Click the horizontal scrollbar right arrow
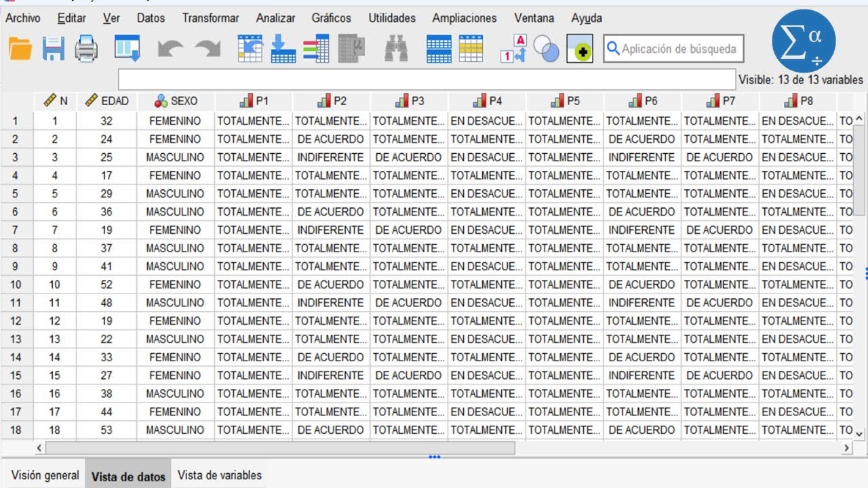This screenshot has height=488, width=868. 846,448
